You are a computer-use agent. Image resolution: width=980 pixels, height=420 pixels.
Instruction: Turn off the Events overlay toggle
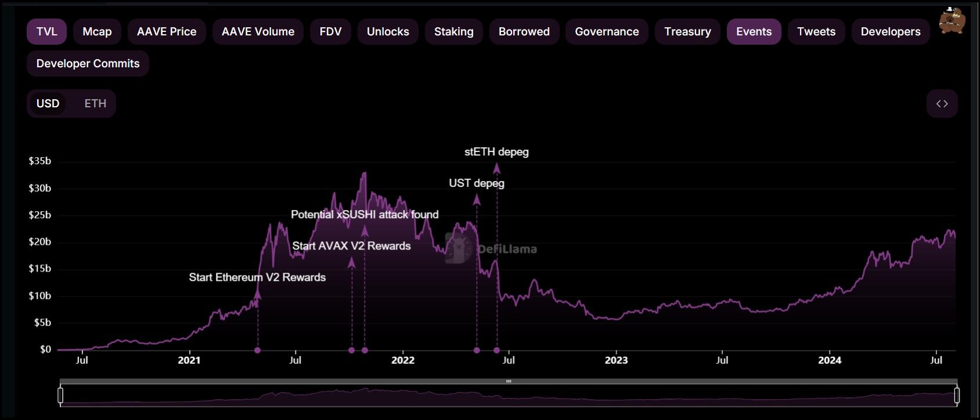coord(754,31)
